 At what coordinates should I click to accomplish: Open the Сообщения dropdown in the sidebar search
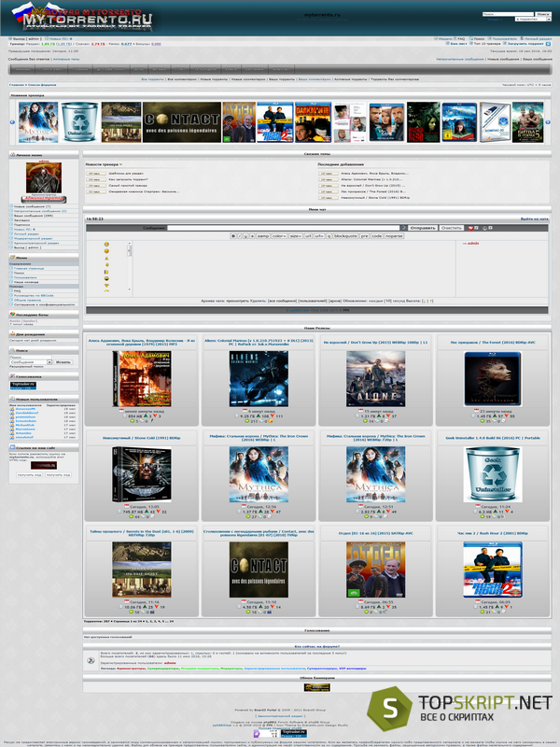click(31, 362)
